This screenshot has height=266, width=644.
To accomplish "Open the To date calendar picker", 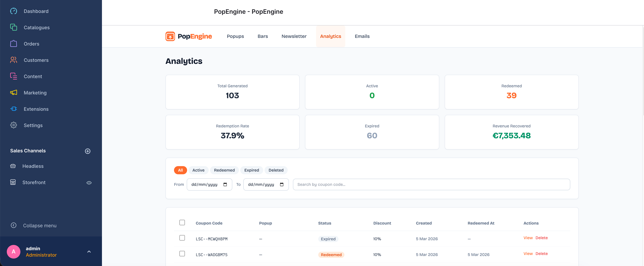I will (x=282, y=184).
